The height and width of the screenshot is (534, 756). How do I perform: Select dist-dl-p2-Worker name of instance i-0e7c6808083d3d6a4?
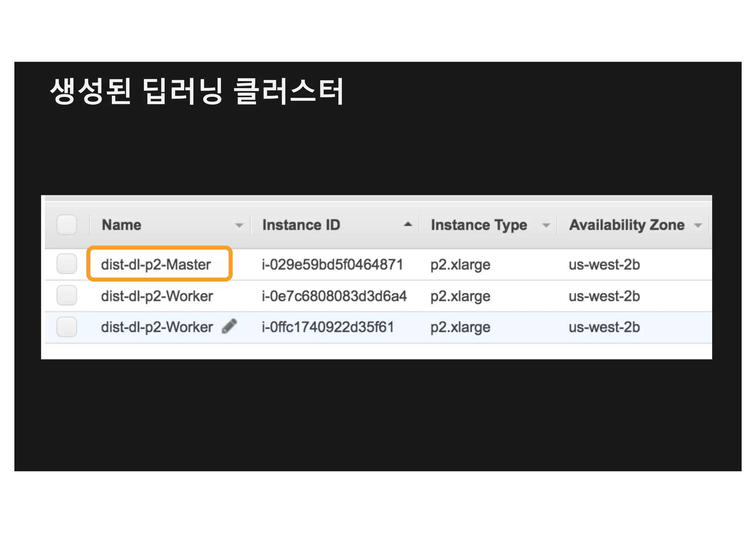[157, 296]
